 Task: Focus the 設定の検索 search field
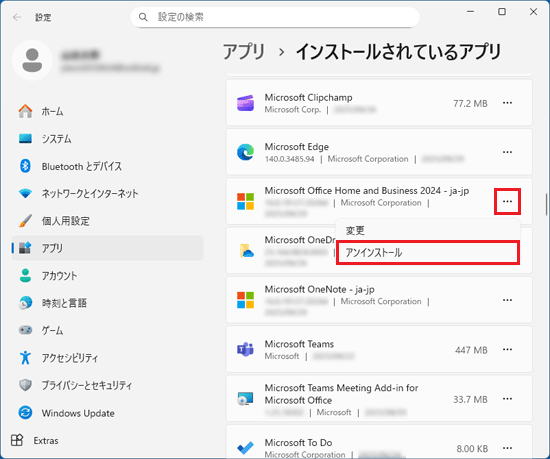point(275,17)
